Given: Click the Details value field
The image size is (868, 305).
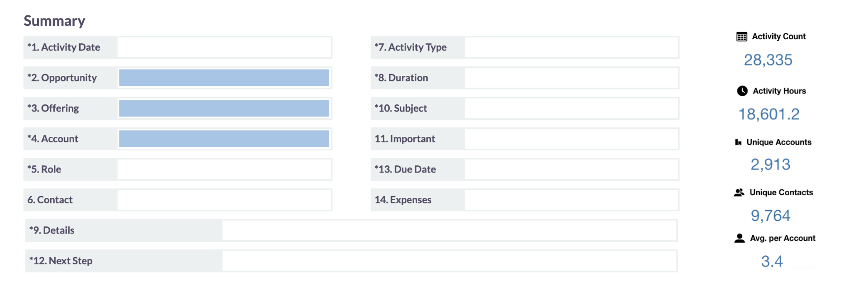Looking at the screenshot, I should coord(449,230).
